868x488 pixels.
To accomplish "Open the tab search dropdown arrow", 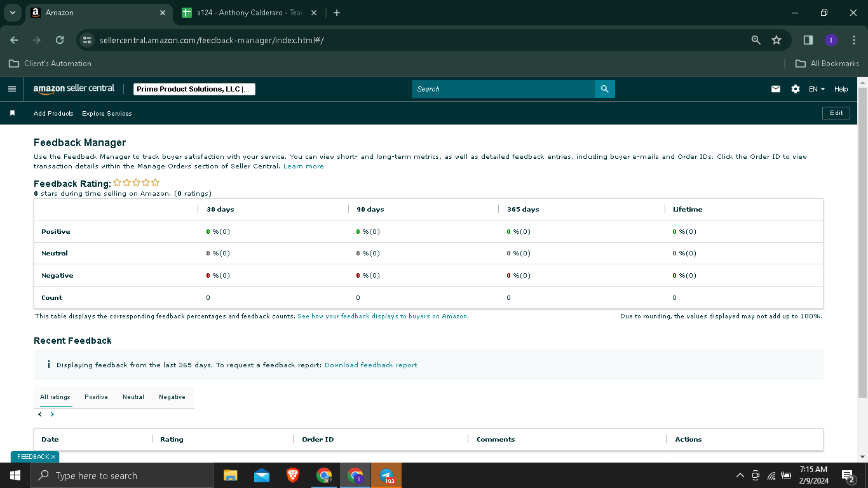I will click(12, 13).
